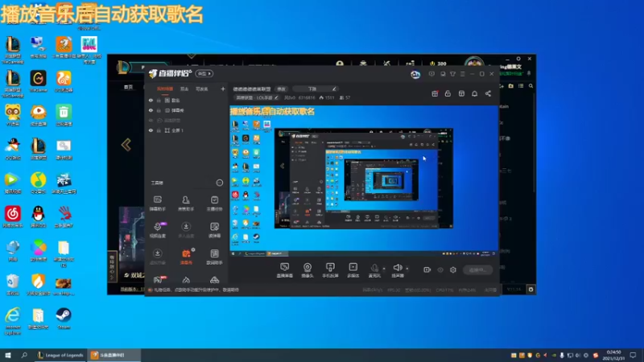Toggle lock on the first source layer
644x362 pixels.
pos(159,100)
